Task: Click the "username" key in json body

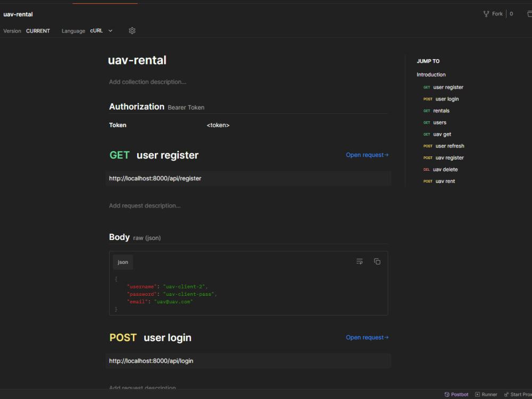Action: point(142,287)
